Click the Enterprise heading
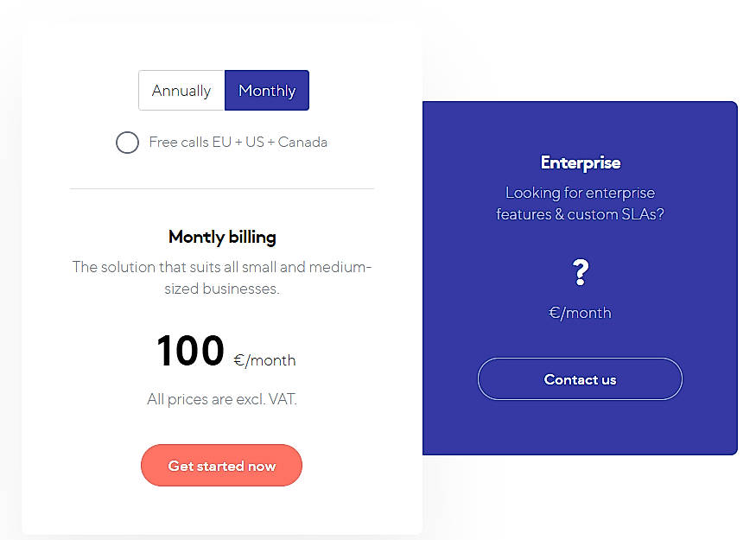This screenshot has width=756, height=540. (x=580, y=162)
